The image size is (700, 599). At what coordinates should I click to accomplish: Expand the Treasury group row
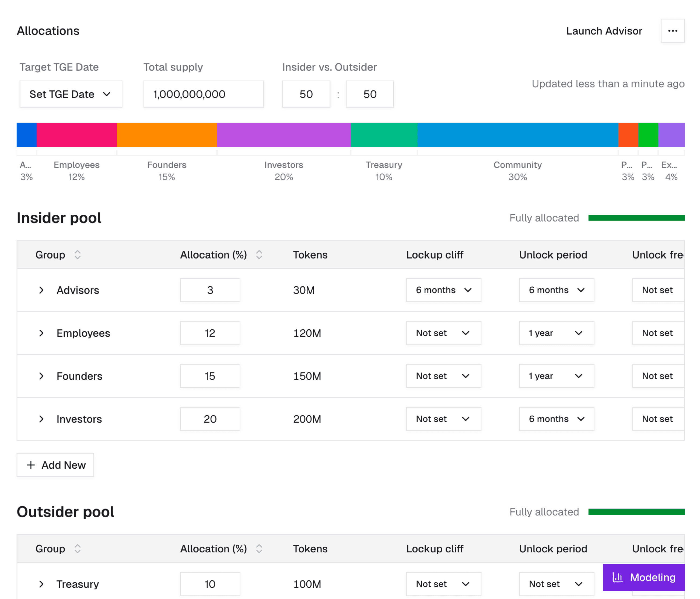[41, 584]
